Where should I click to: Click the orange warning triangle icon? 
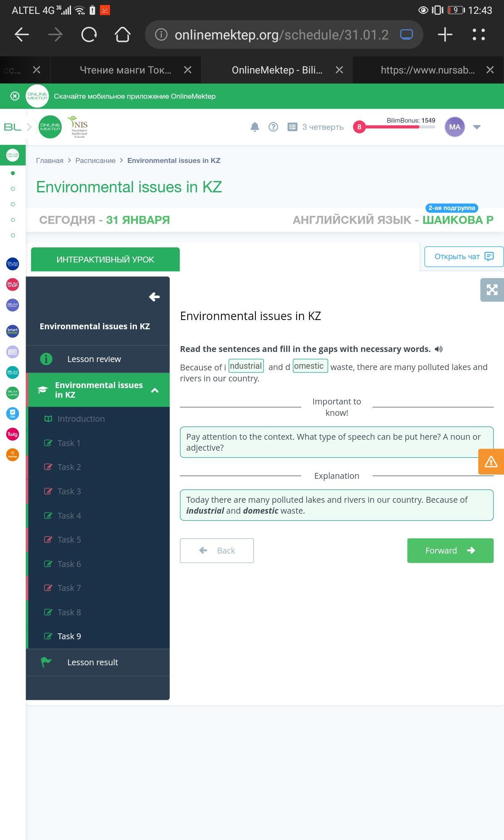491,462
